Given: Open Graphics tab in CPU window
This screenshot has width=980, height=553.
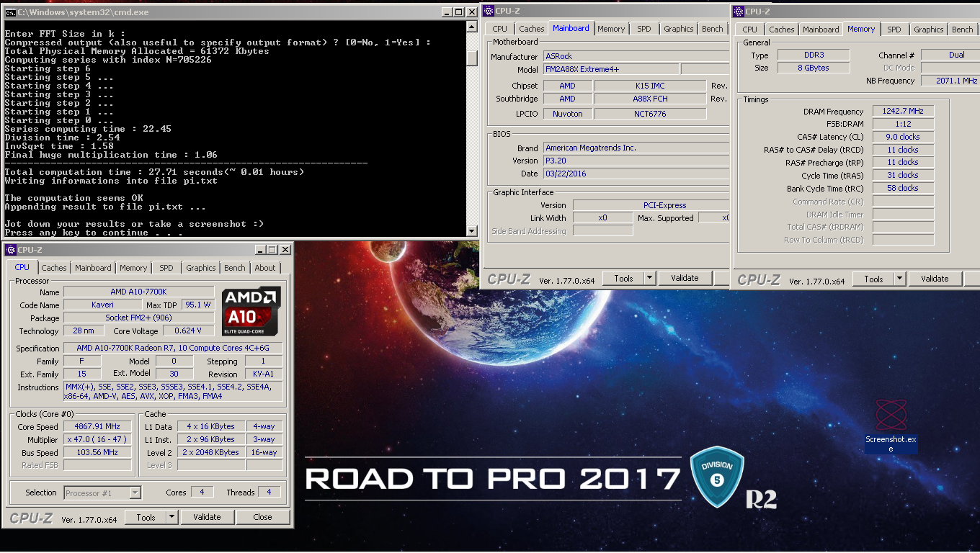Looking at the screenshot, I should [201, 268].
